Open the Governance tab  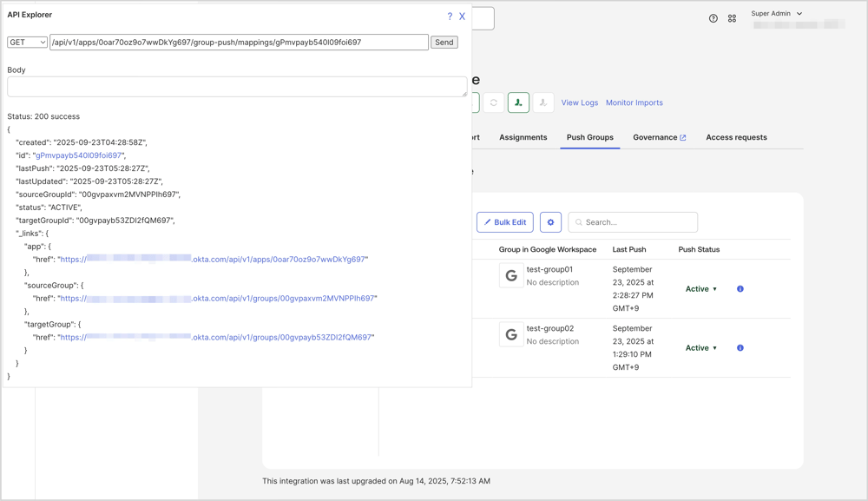[x=654, y=137]
